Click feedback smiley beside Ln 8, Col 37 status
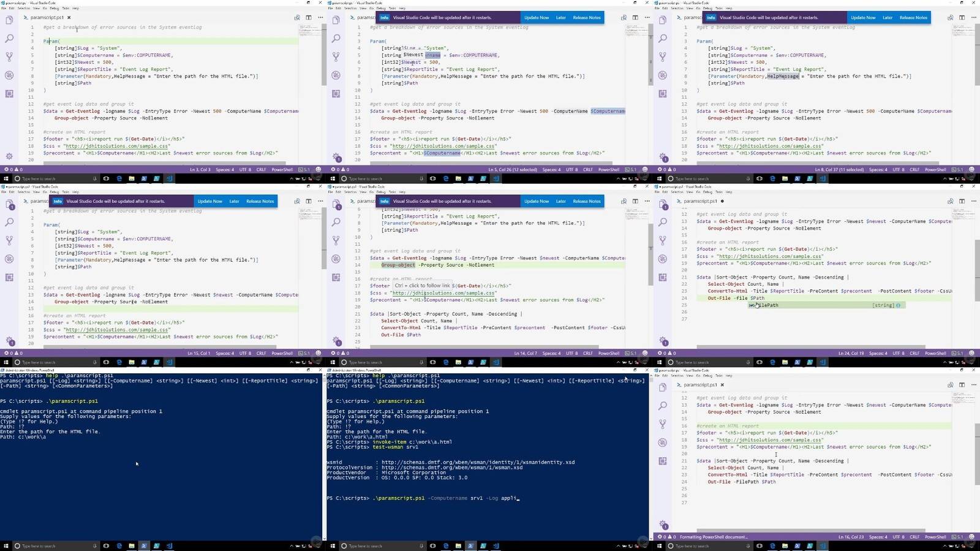This screenshot has width=980, height=551. pyautogui.click(x=971, y=169)
